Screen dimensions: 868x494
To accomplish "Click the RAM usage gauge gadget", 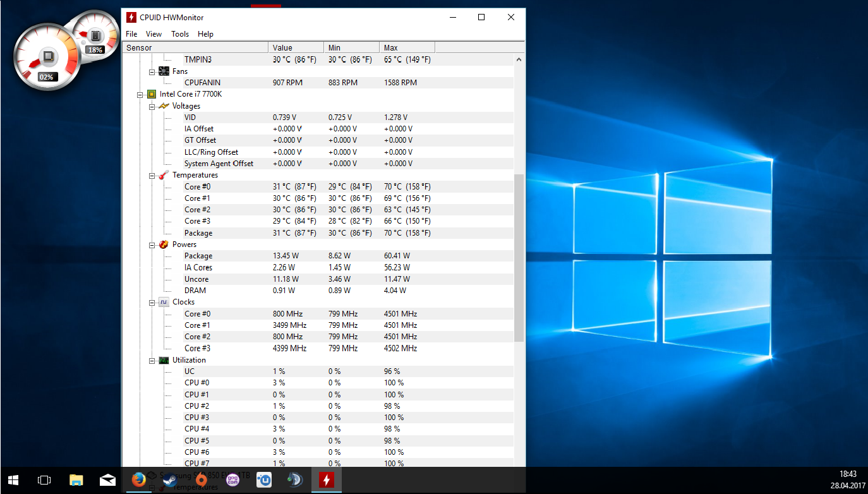I will click(x=95, y=35).
